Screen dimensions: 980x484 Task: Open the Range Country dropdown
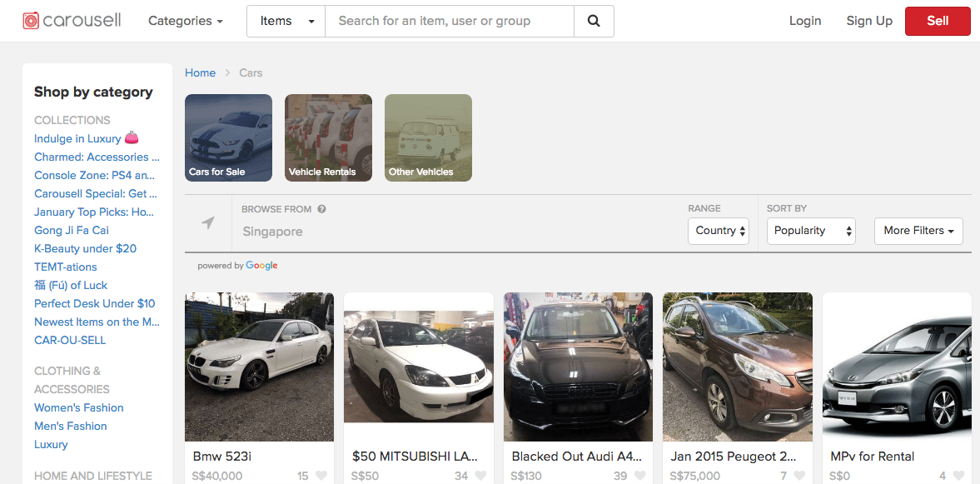(x=718, y=231)
